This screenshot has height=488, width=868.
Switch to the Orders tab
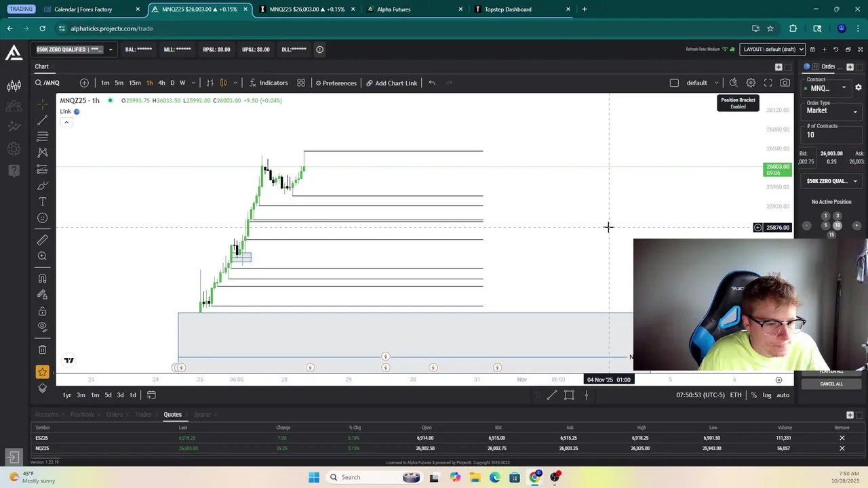114,414
